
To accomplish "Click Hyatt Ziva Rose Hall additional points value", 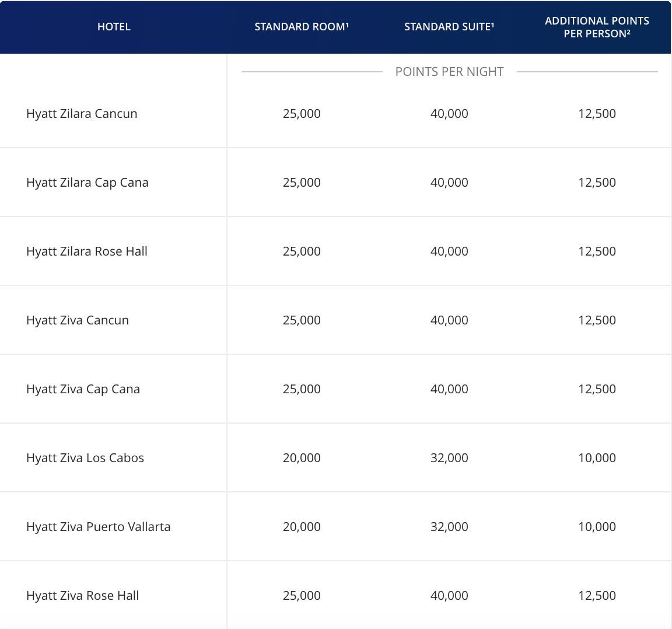I will click(x=597, y=596).
